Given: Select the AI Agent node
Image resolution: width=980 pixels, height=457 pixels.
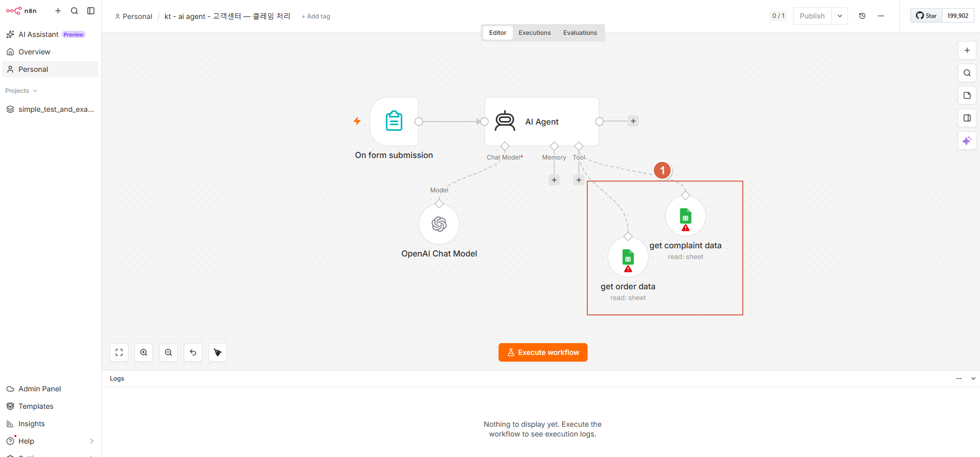Looking at the screenshot, I should [x=542, y=122].
